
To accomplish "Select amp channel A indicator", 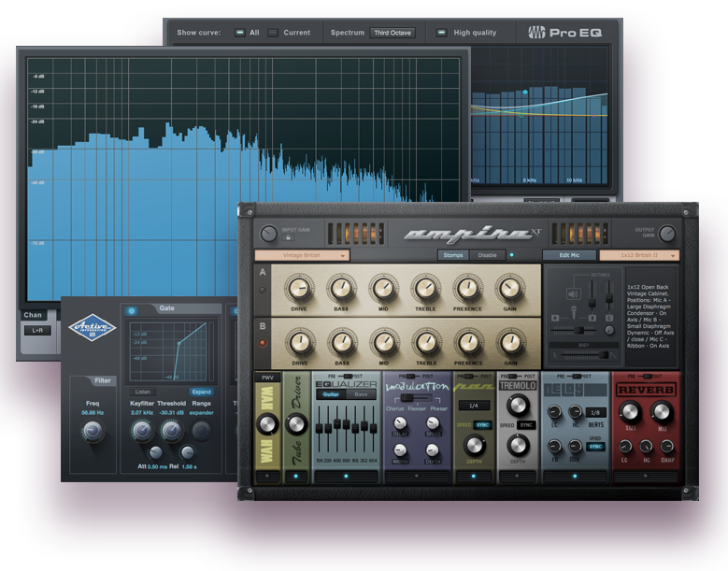I will pos(263,290).
